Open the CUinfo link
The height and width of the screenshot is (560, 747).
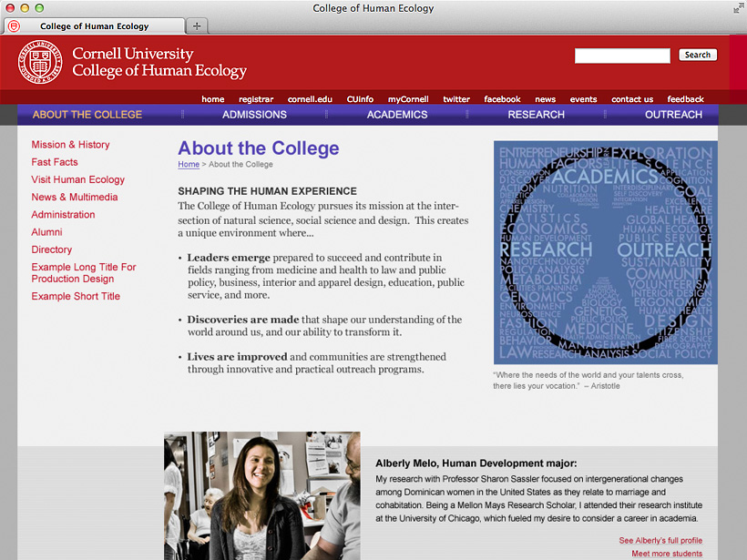click(360, 99)
